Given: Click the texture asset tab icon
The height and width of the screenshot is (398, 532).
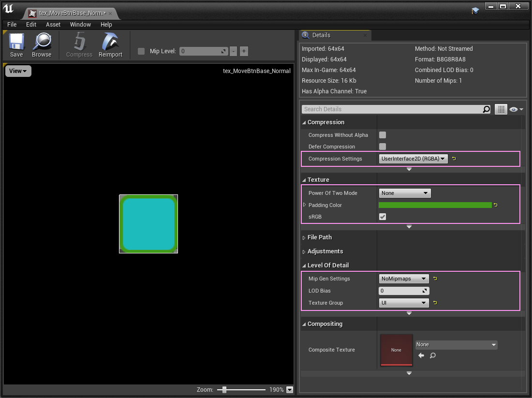Looking at the screenshot, I should pos(32,13).
